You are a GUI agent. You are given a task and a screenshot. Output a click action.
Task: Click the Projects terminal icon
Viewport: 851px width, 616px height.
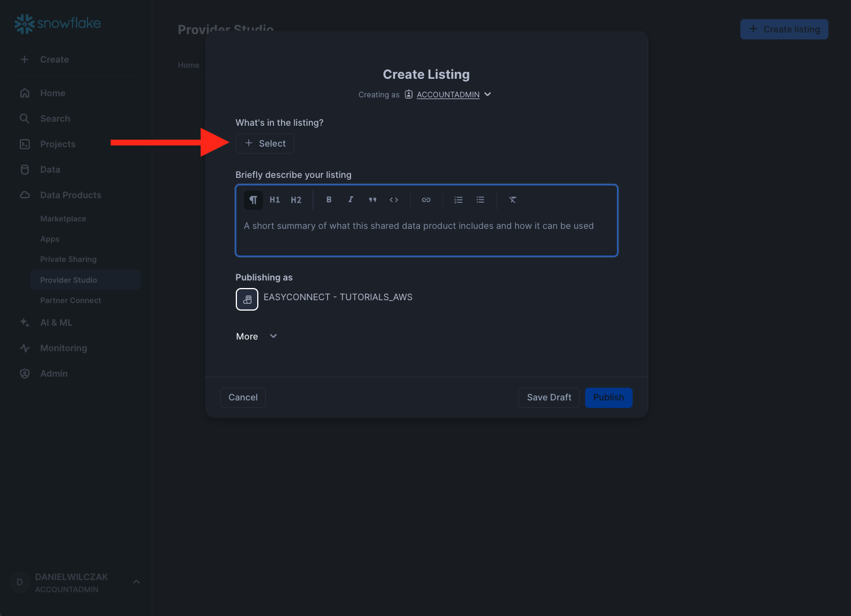pyautogui.click(x=25, y=144)
